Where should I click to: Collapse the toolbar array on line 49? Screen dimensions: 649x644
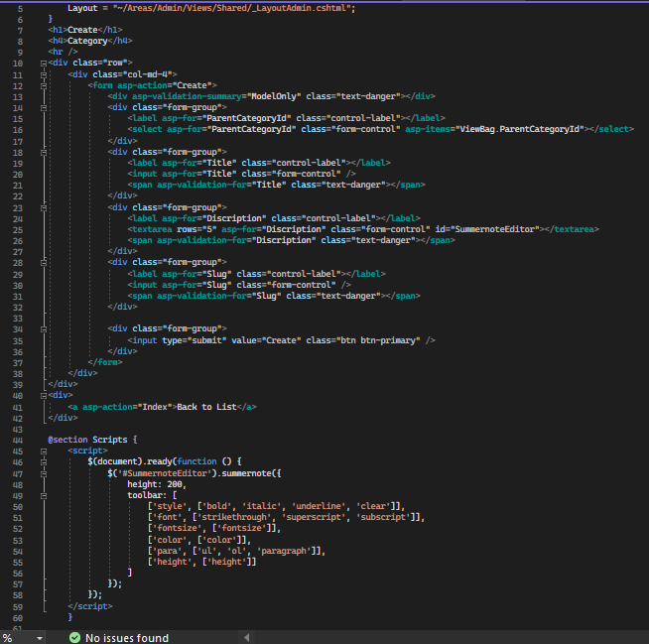coord(42,494)
